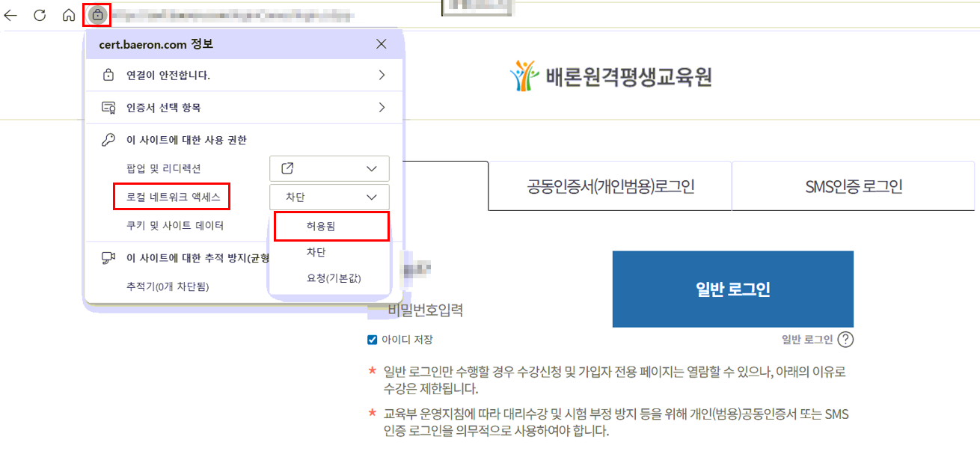Viewport: 980px width, 466px height.
Task: Select 허용됨 in the dropdown list
Action: (331, 226)
